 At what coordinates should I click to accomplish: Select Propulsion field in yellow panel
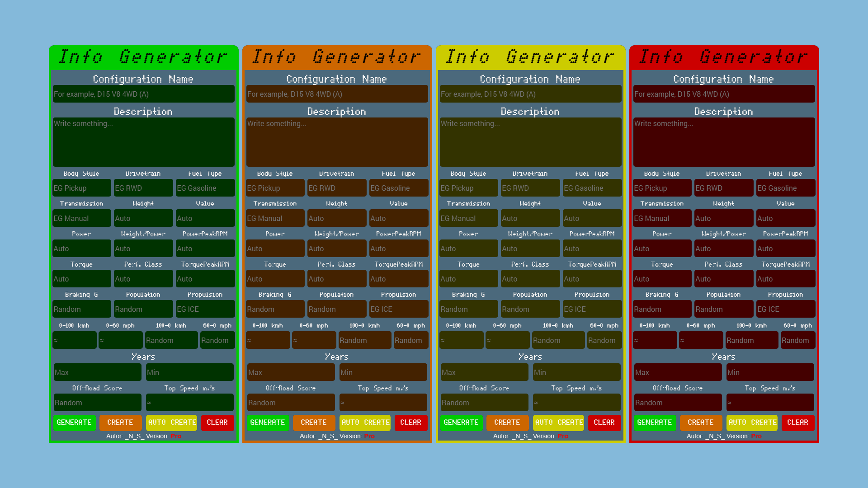[x=592, y=309]
